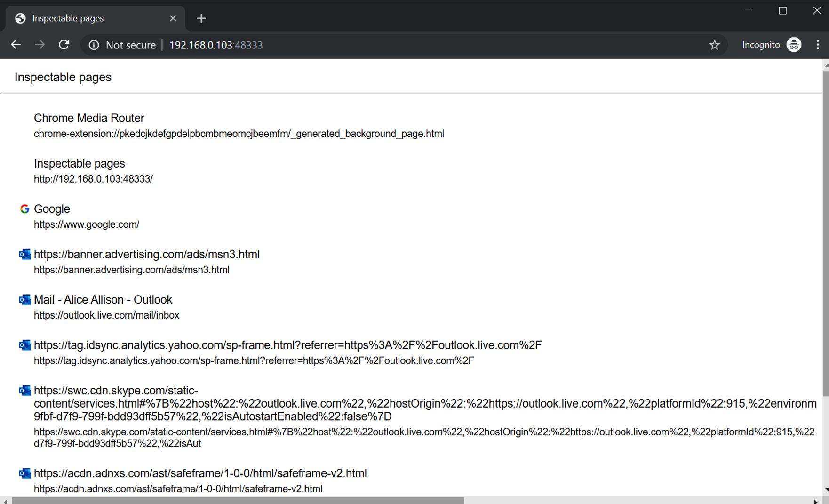This screenshot has height=504, width=829.
Task: Click the scroll left arrow of horizontal scrollbar
Action: 5,501
